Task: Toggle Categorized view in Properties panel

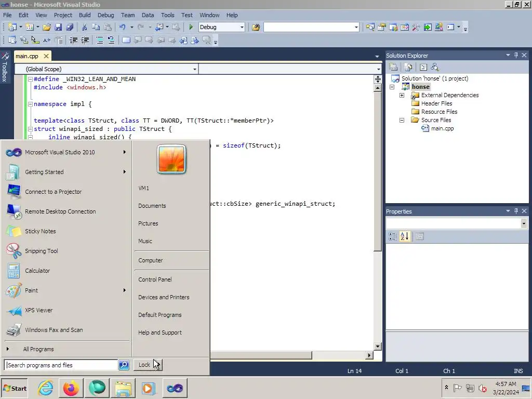Action: (393, 236)
